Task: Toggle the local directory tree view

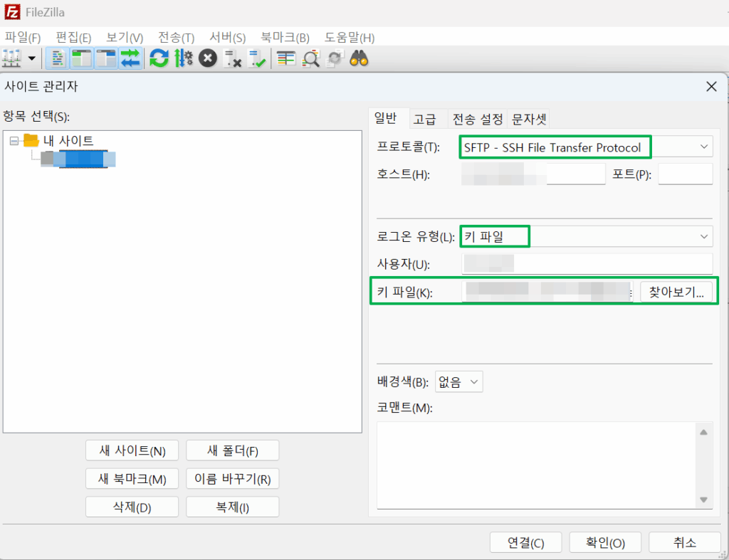Action: (x=80, y=58)
